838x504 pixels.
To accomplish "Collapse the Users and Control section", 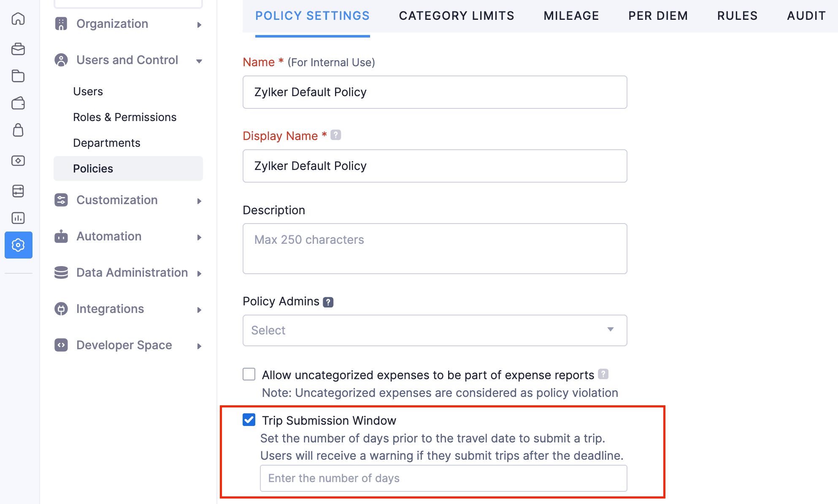I will [x=128, y=60].
